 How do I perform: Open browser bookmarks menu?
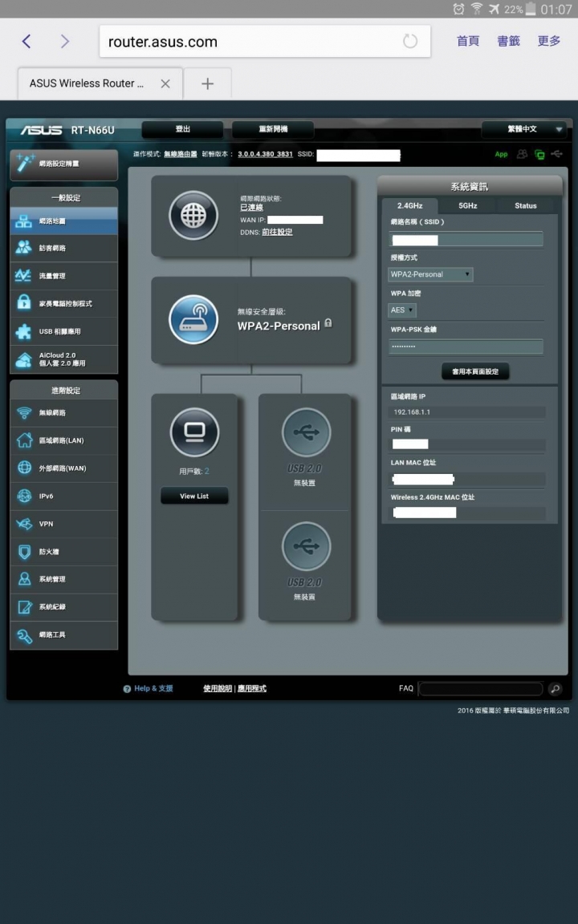click(x=508, y=41)
